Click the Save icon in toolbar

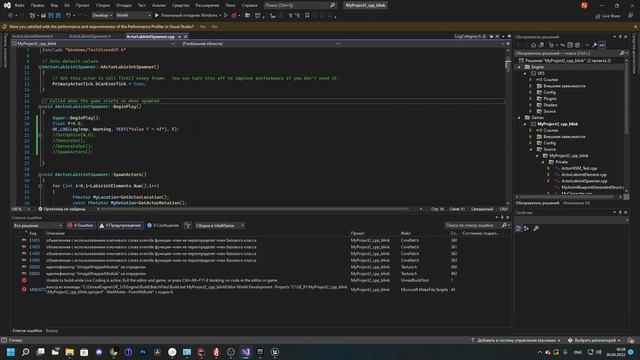51,16
